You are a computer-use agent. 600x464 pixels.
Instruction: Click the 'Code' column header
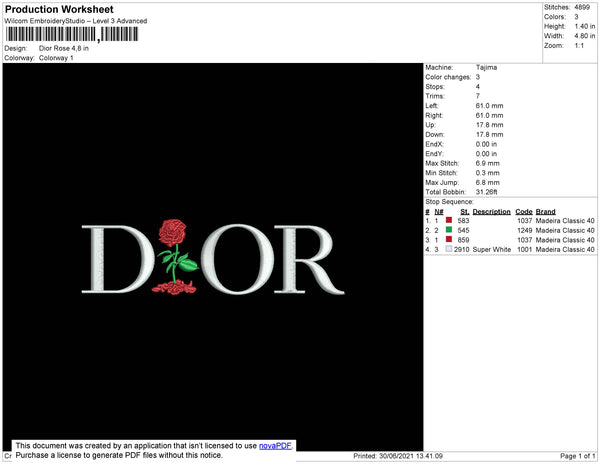point(524,212)
